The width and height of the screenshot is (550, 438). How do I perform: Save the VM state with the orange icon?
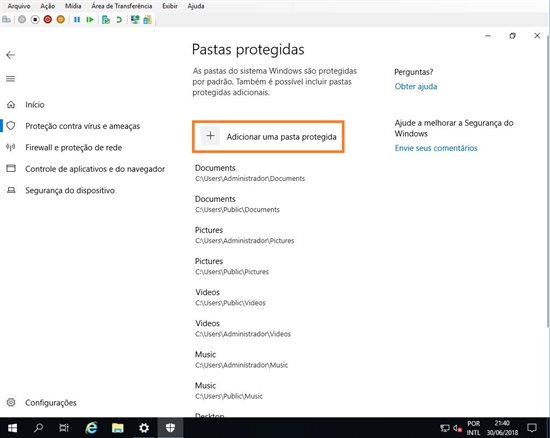coord(61,20)
